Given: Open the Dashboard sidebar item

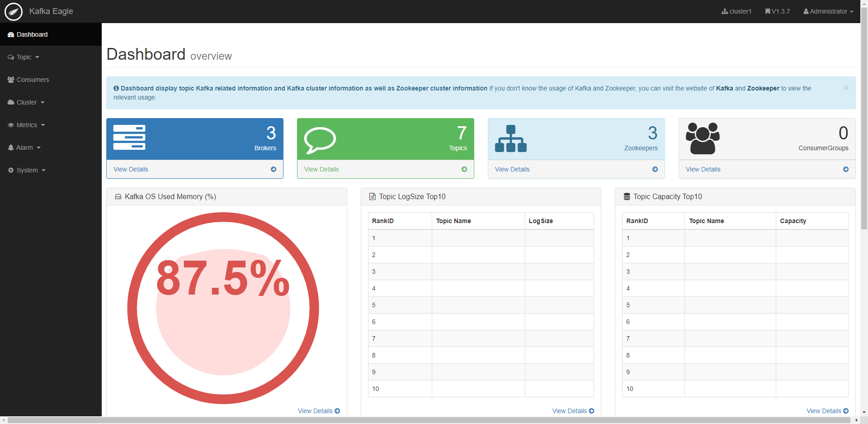Looking at the screenshot, I should point(51,34).
